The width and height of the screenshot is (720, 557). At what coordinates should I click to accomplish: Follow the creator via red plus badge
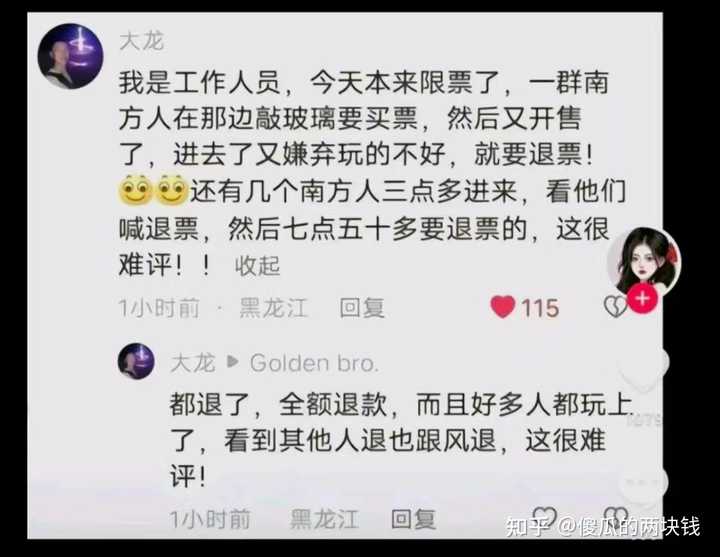click(642, 298)
